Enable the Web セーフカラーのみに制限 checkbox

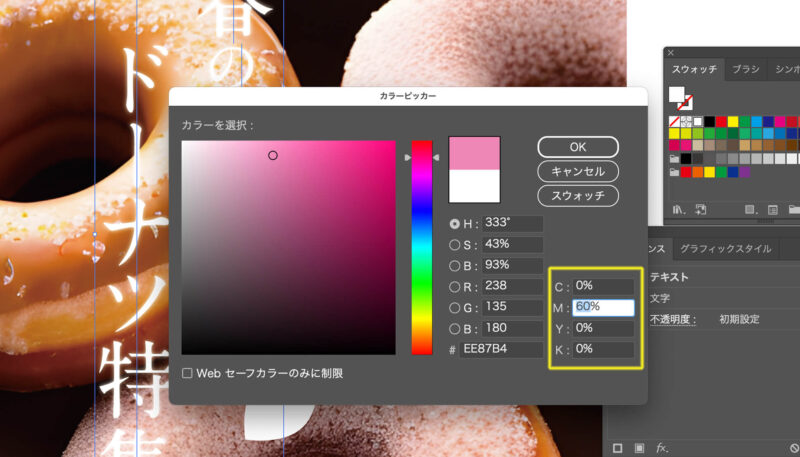(x=187, y=373)
